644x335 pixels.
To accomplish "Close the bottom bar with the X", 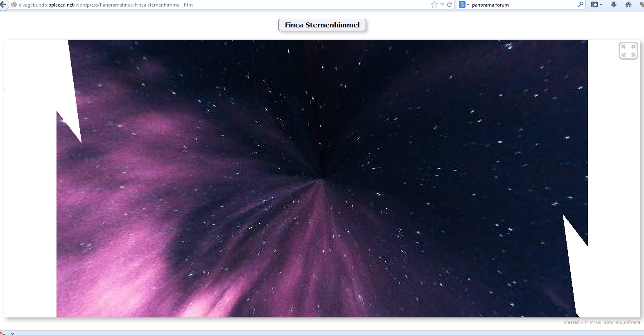I will pos(13,334).
